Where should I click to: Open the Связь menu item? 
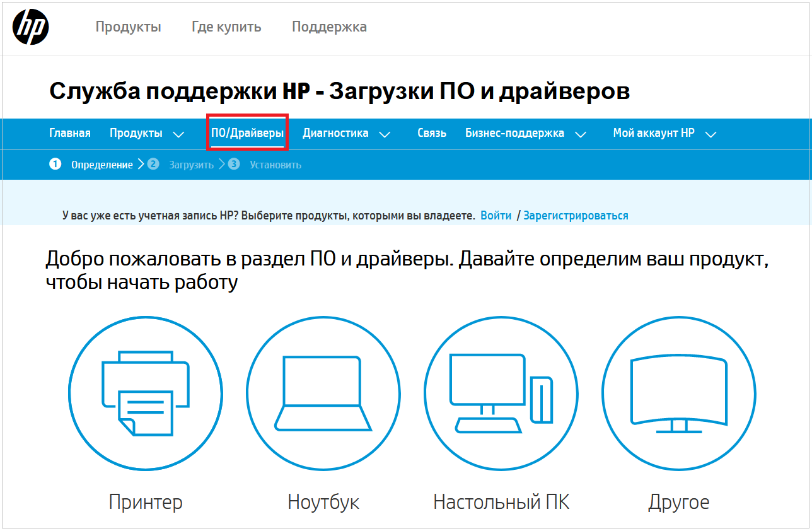pyautogui.click(x=432, y=133)
